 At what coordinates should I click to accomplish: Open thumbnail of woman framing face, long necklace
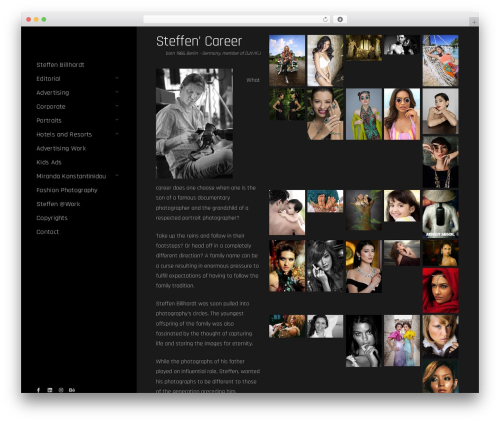click(440, 162)
